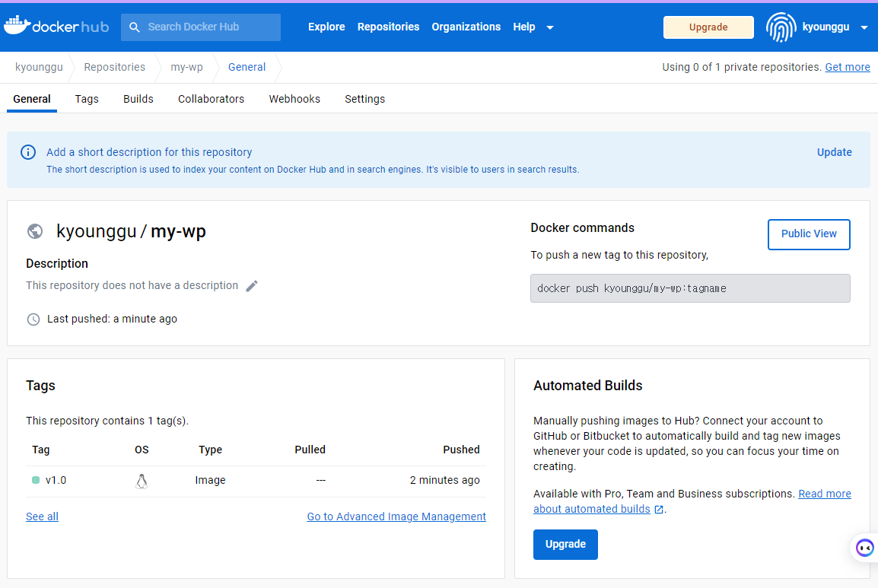878x588 pixels.
Task: Open Repositories in top navigation
Action: point(388,27)
